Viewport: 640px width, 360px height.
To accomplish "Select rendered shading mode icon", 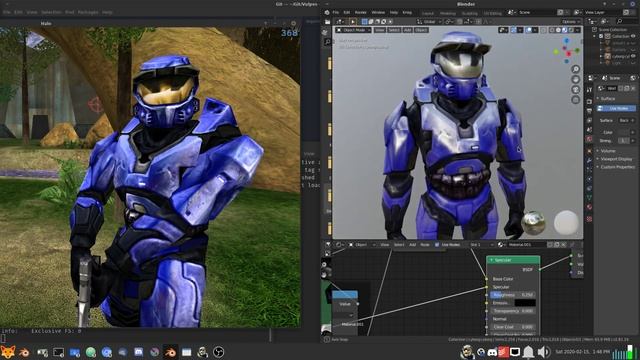I will point(571,30).
